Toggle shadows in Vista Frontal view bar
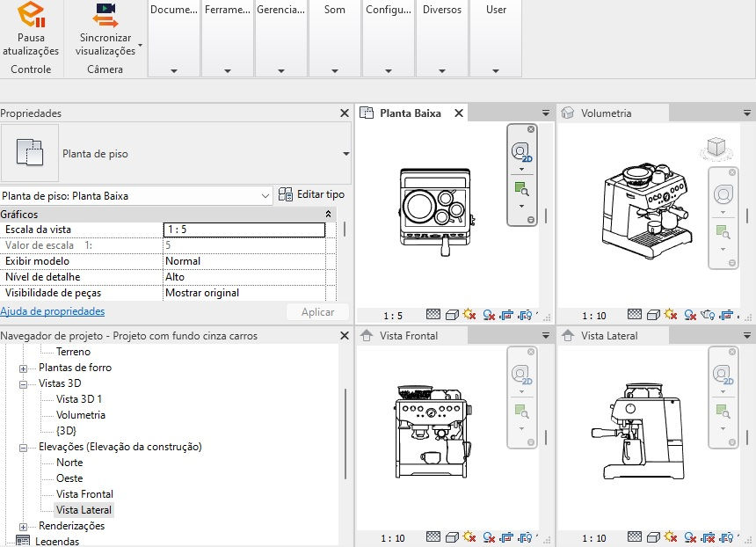 pyautogui.click(x=489, y=536)
